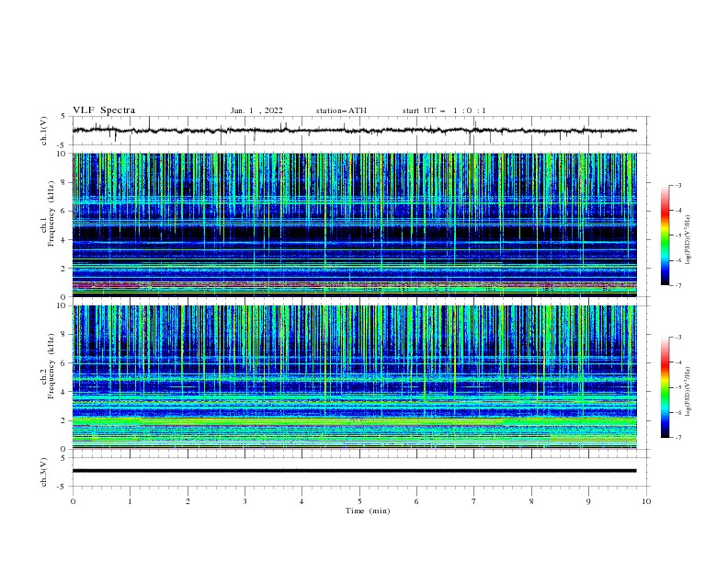The height and width of the screenshot is (563, 728).
Task: Click tick label '2' on the Time axis
Action: click(188, 501)
